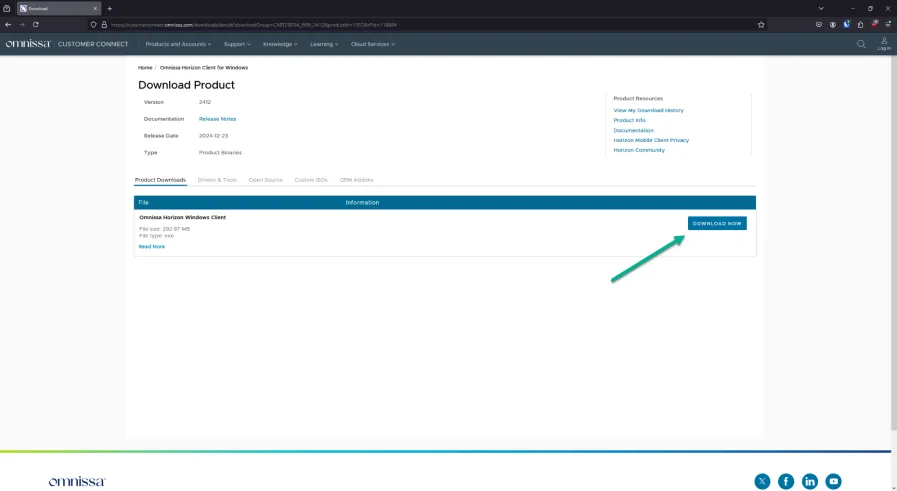Open a new tab with plus icon

(110, 9)
